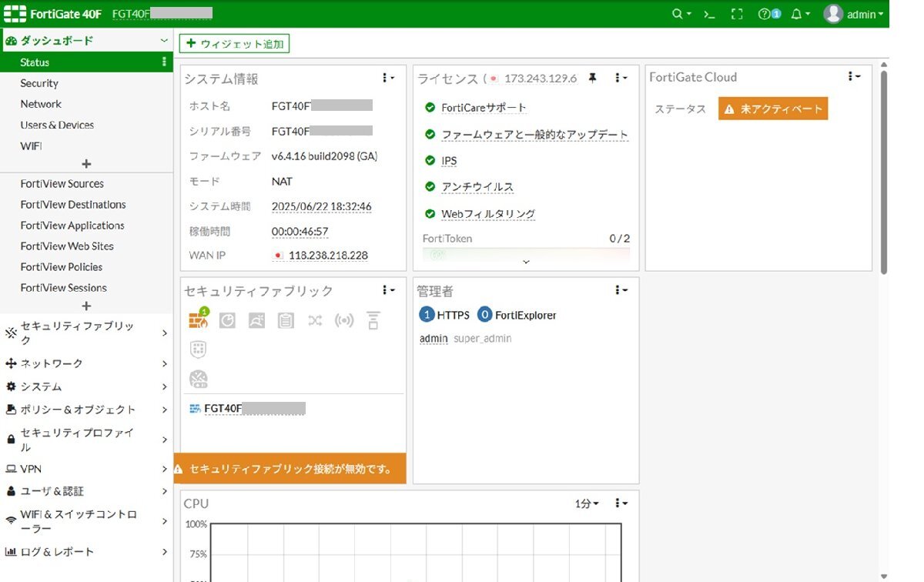Click the help question mark icon
Screen dimensions: 924x582
(x=766, y=13)
